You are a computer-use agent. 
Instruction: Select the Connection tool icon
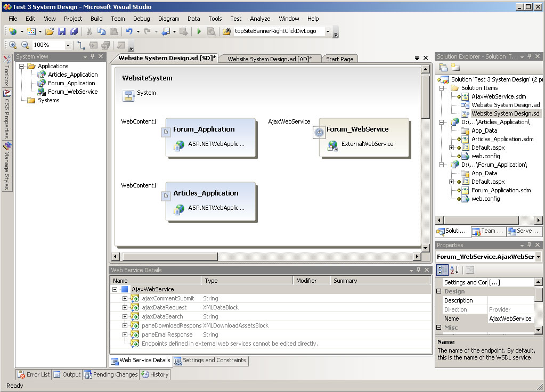pos(80,45)
